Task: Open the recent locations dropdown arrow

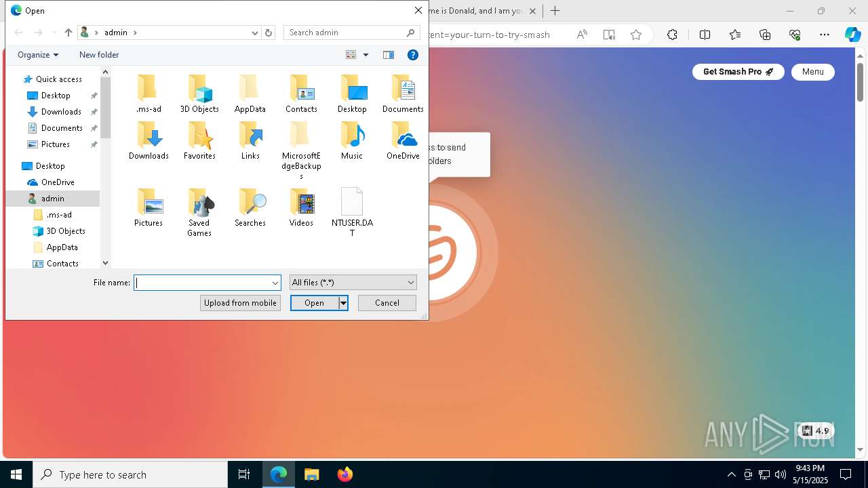Action: click(54, 33)
